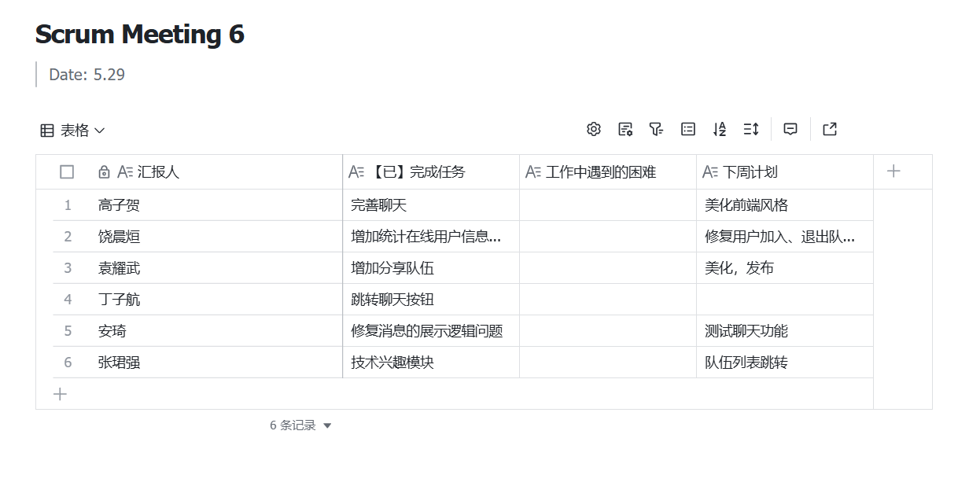Open the comments icon in toolbar
Image resolution: width=980 pixels, height=486 pixels.
pyautogui.click(x=790, y=130)
